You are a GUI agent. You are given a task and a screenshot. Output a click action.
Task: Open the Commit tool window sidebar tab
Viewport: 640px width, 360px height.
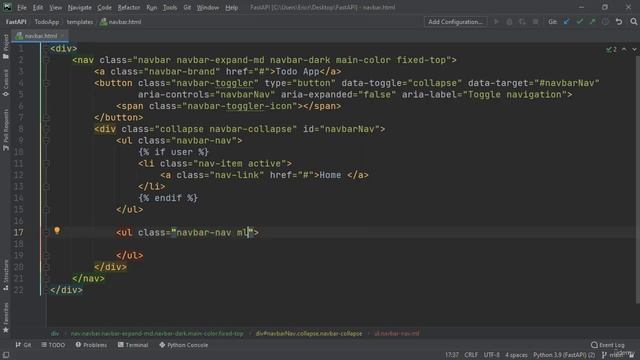point(6,82)
